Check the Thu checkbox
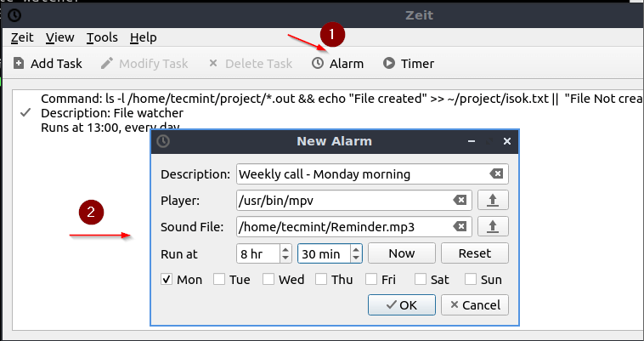 point(321,280)
